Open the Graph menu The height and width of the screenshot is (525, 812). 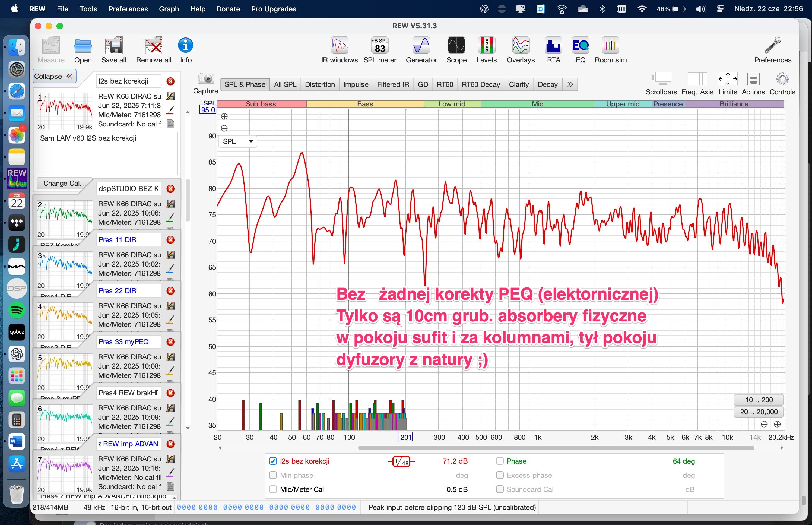[169, 9]
